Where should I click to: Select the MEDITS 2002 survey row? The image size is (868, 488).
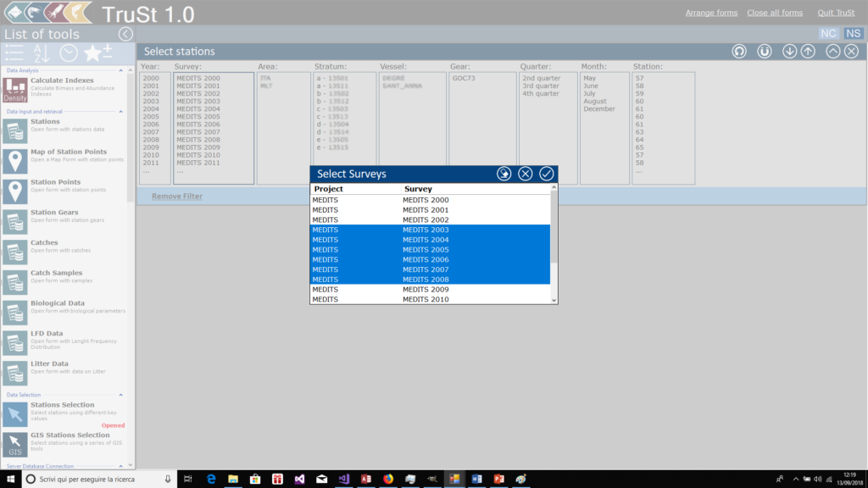pyautogui.click(x=430, y=220)
